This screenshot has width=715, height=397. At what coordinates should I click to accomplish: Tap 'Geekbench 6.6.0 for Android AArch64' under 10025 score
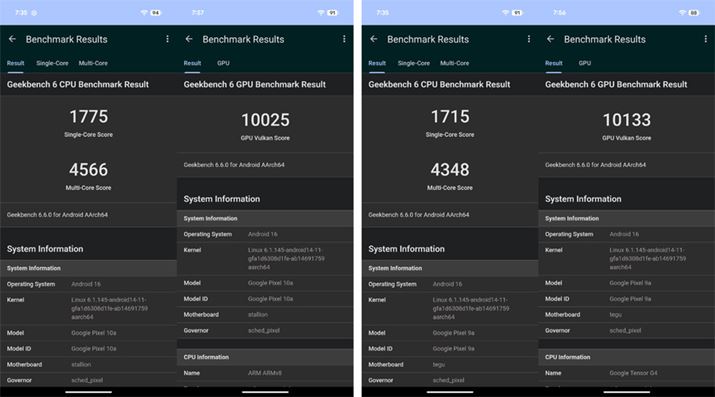[234, 165]
